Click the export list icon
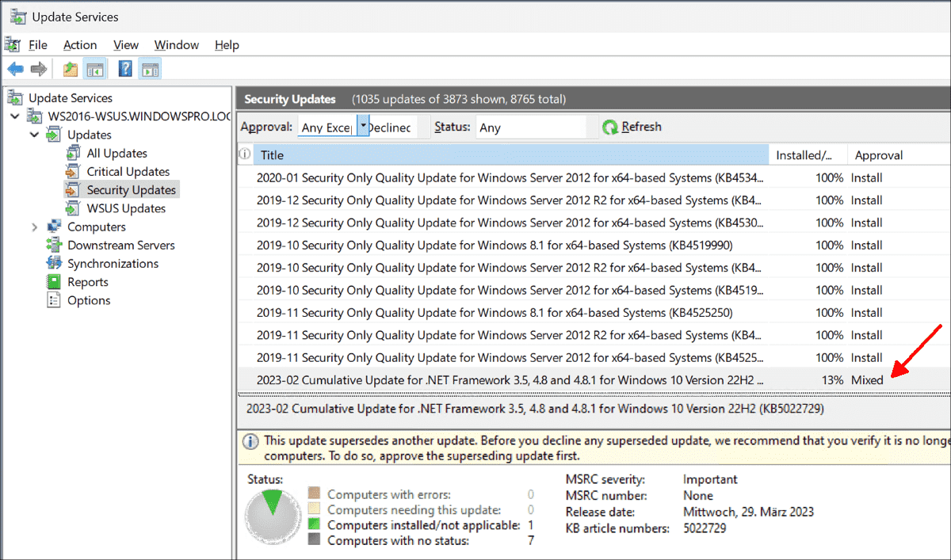This screenshot has width=951, height=560. click(70, 69)
